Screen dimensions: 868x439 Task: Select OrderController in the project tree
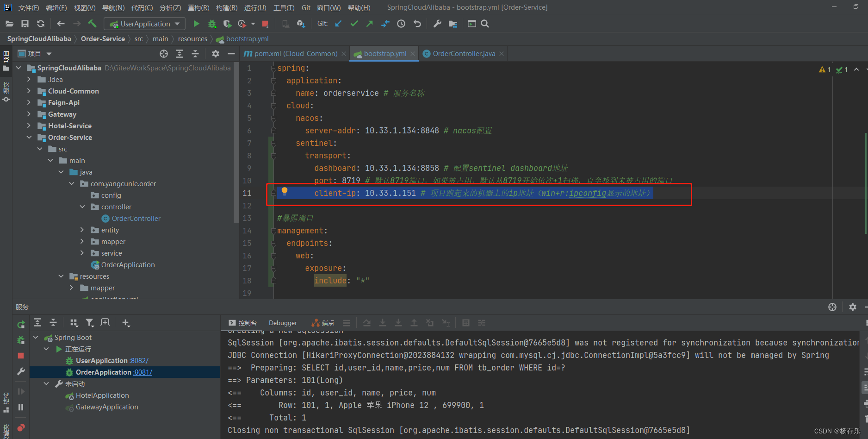pos(136,218)
